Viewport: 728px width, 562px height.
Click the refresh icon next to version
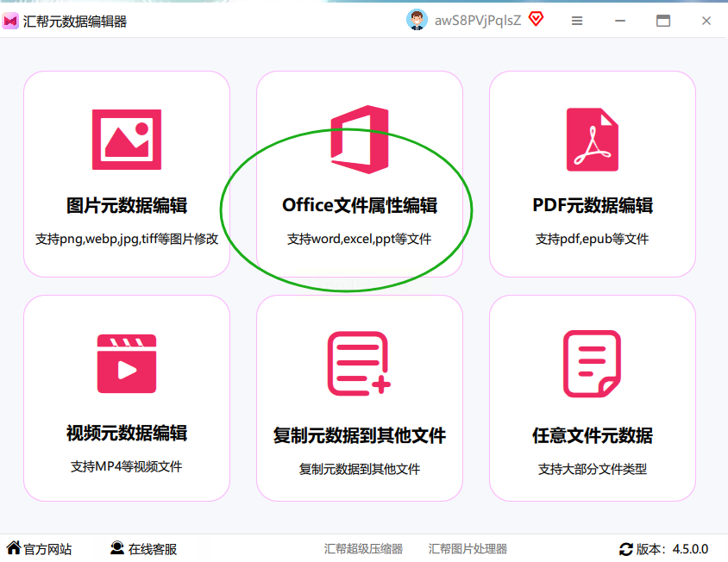[626, 549]
